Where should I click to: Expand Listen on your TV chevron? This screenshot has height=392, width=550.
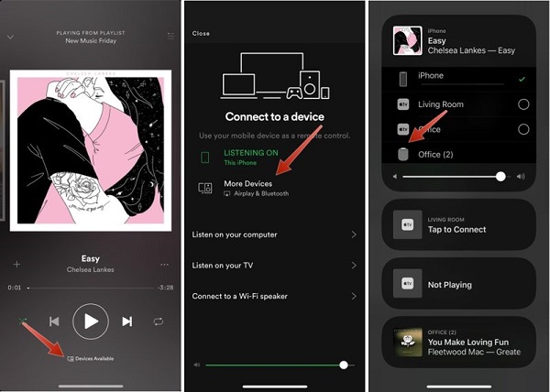pos(354,266)
